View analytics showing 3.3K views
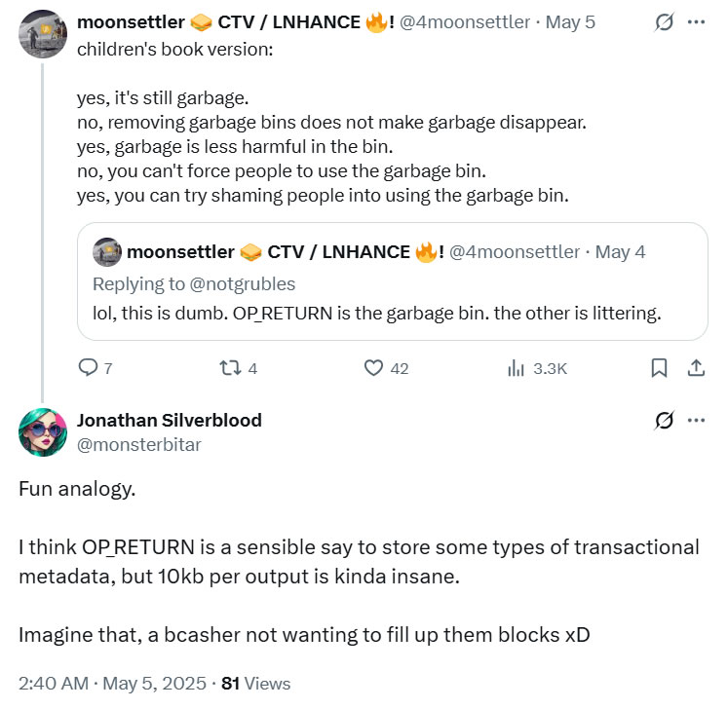Image resolution: width=728 pixels, height=709 pixels. [x=517, y=368]
